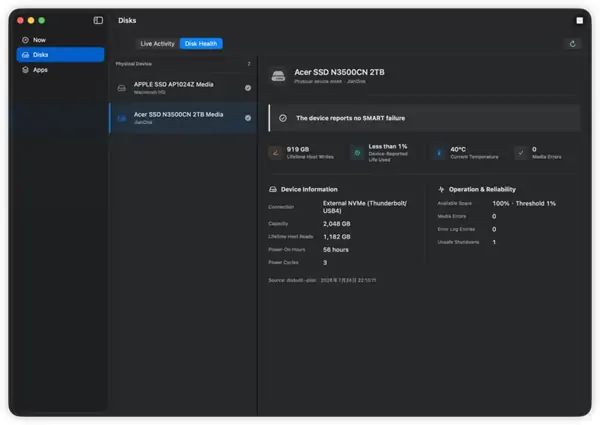Click the large Acer SSD header drive icon
This screenshot has height=425, width=600.
click(x=278, y=76)
